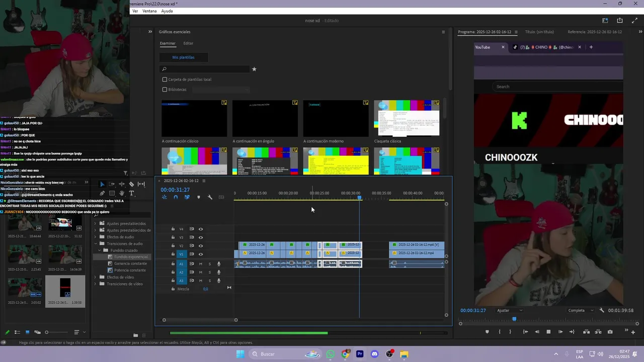This screenshot has height=362, width=644.
Task: Enable voice-over record on track A3
Action: tap(219, 281)
